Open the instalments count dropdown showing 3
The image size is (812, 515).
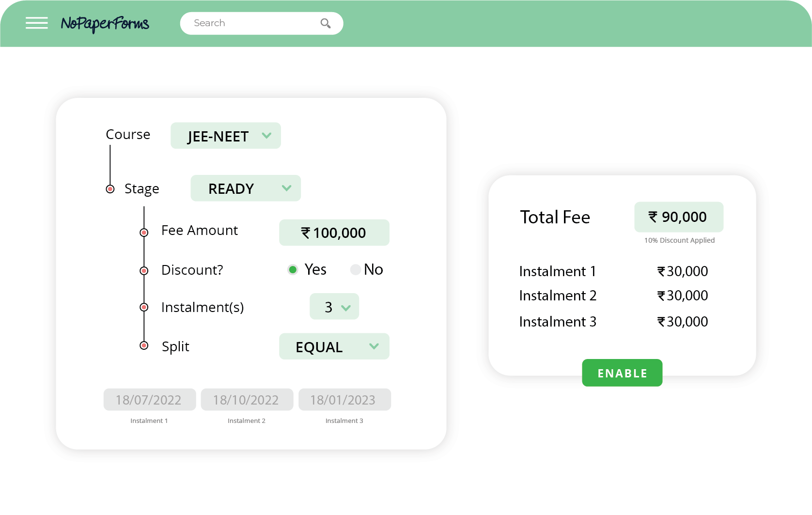point(334,306)
